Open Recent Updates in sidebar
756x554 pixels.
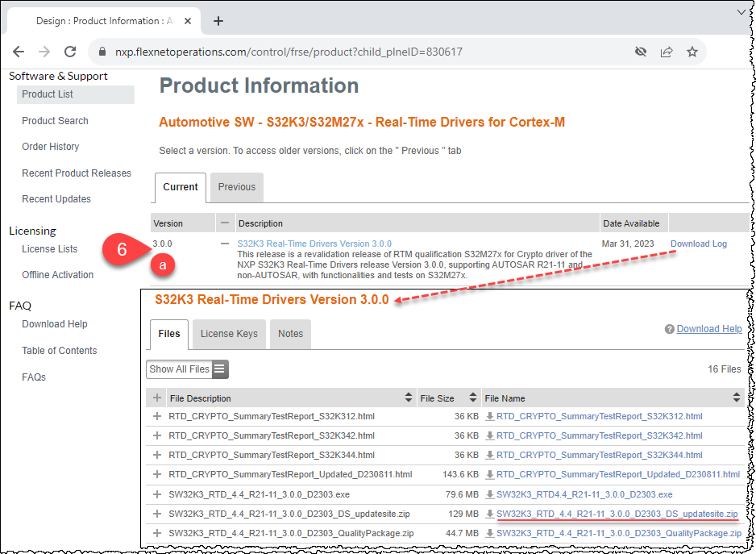56,199
